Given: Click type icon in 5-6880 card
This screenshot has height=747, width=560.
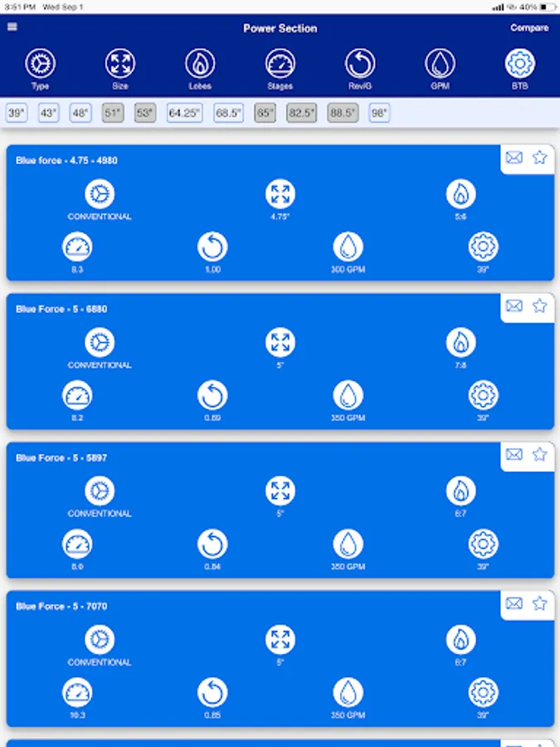Looking at the screenshot, I should (100, 343).
